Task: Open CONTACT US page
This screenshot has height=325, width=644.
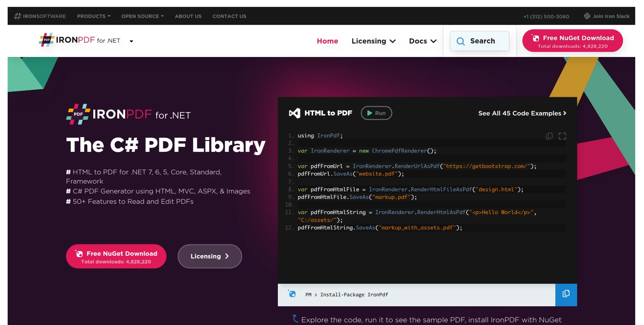Action: 229,16
